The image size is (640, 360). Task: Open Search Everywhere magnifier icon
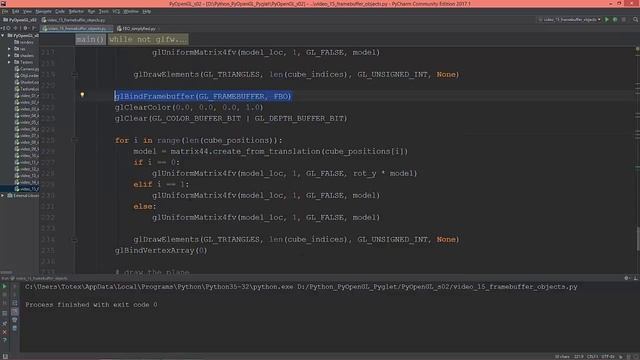pos(636,20)
